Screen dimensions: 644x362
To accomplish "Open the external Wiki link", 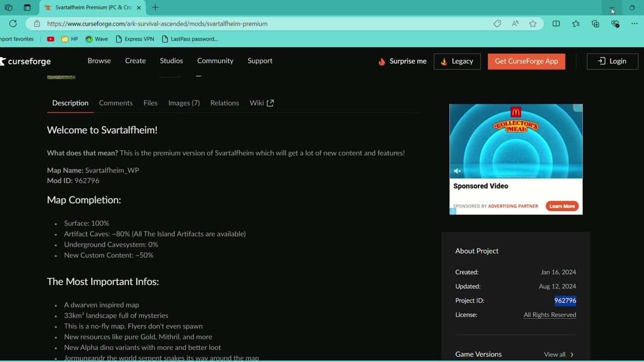I will pos(262,103).
